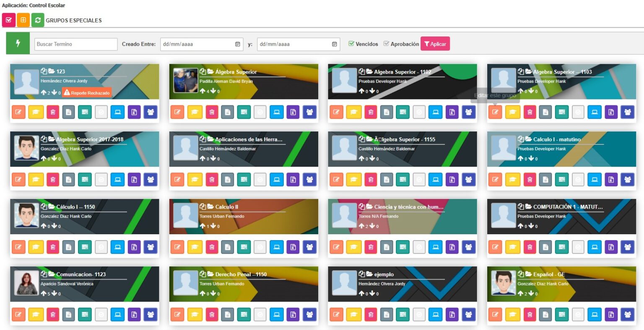Enable the Aprobación checkbox

coord(386,43)
